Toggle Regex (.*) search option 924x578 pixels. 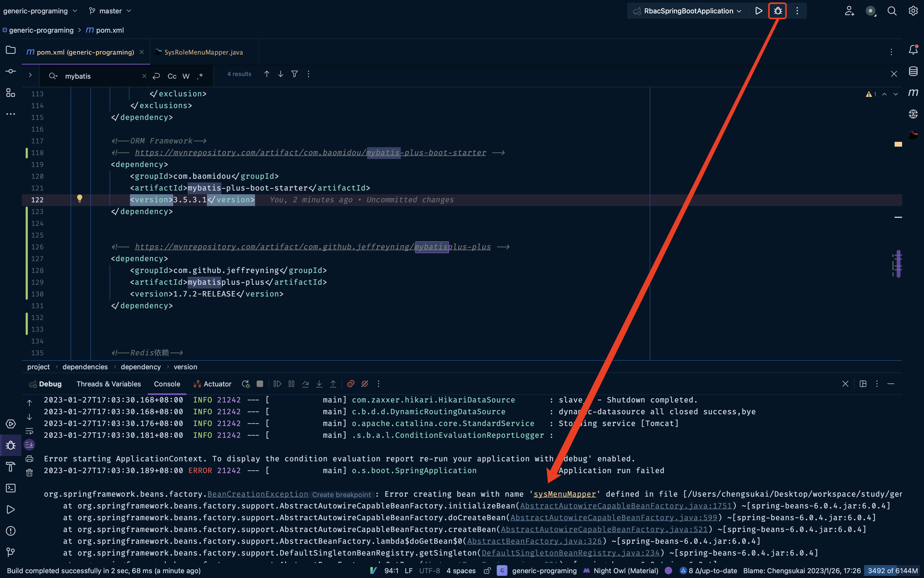(x=200, y=76)
